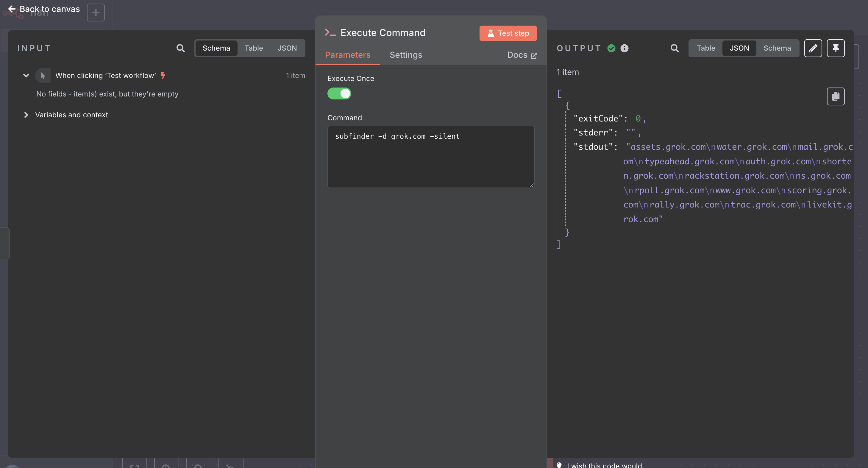Viewport: 868px width, 468px height.
Task: Click the '1 item' output count
Action: coord(568,72)
